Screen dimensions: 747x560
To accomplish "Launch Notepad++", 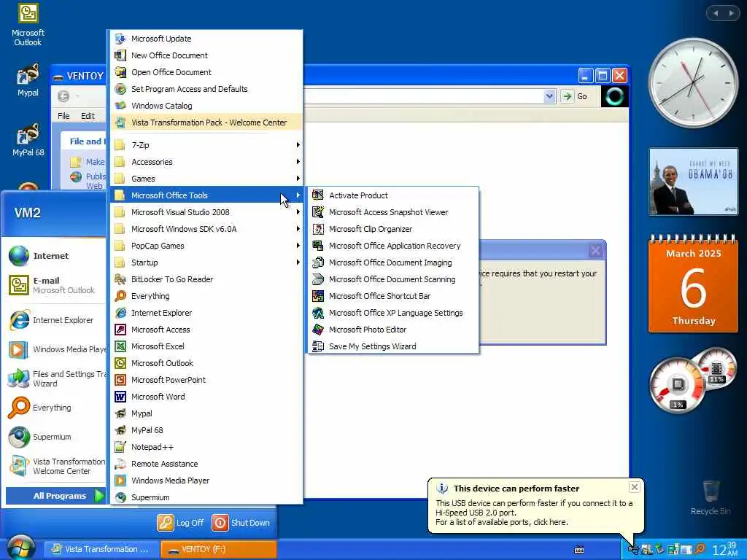I will click(x=206, y=447).
